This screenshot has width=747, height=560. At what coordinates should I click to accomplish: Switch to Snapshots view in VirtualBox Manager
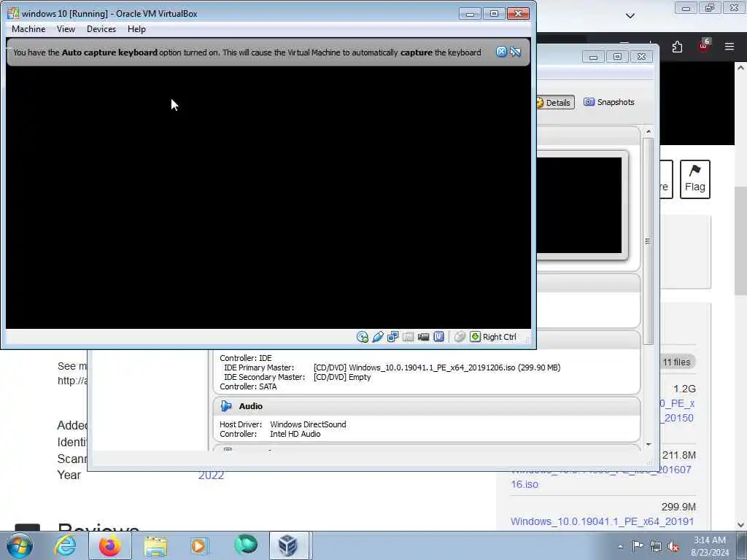coord(609,102)
